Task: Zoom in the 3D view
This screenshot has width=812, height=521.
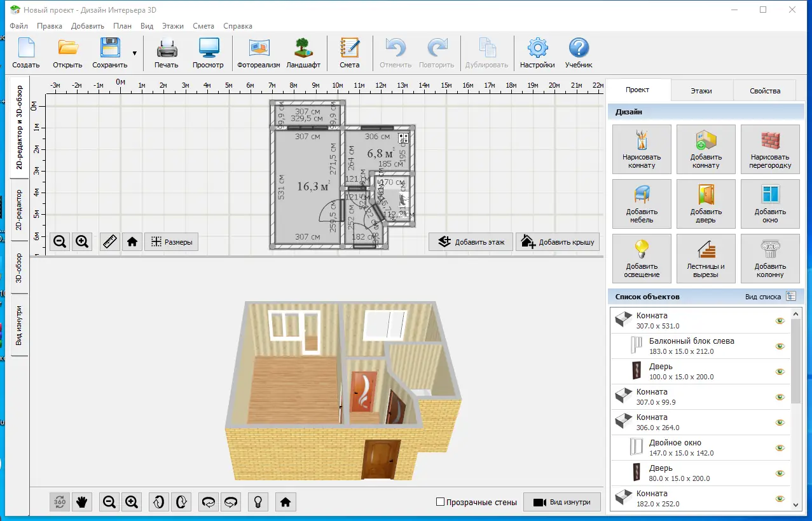Action: (x=132, y=502)
